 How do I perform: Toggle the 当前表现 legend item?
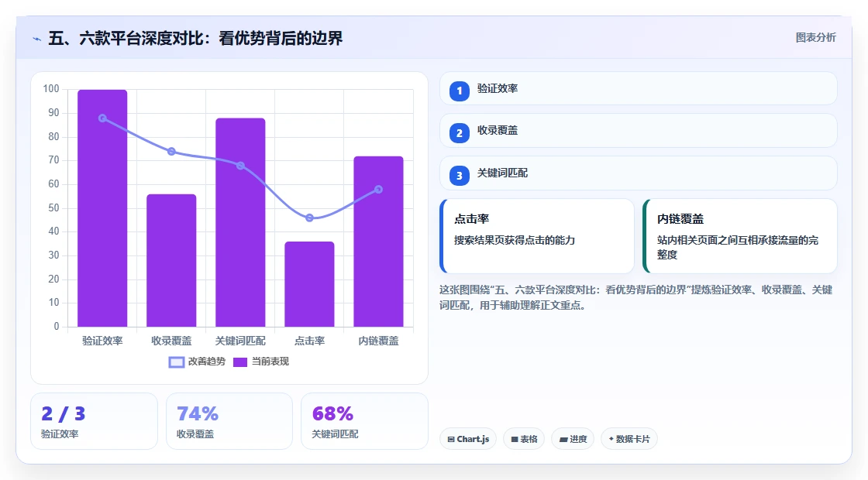(260, 362)
